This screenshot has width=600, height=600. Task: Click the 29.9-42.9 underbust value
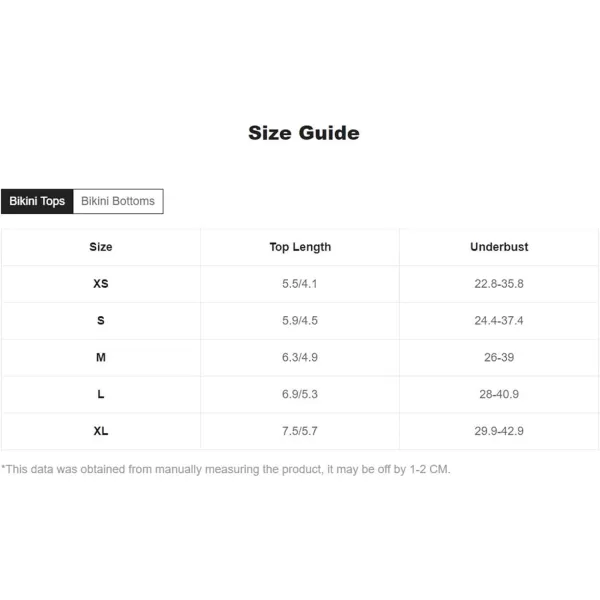499,431
